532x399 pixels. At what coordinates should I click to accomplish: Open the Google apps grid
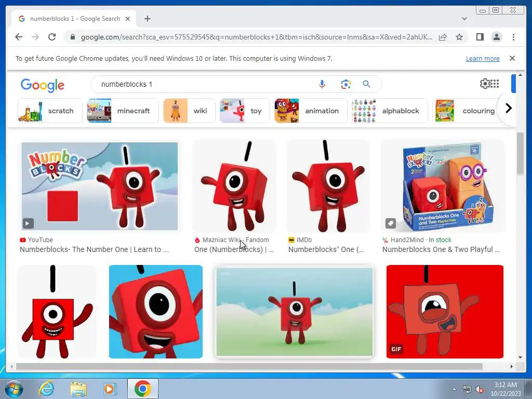(495, 84)
